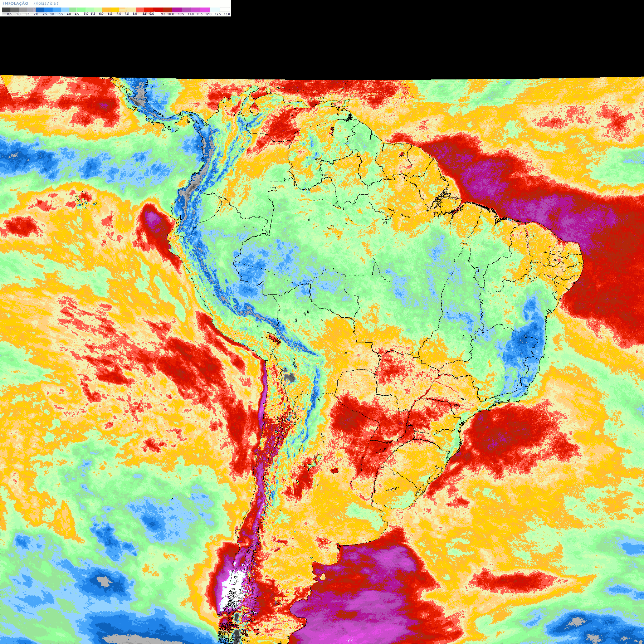This screenshot has height=644, width=644.
Task: Click the 0.5 legend value
Action: (x=9, y=14)
